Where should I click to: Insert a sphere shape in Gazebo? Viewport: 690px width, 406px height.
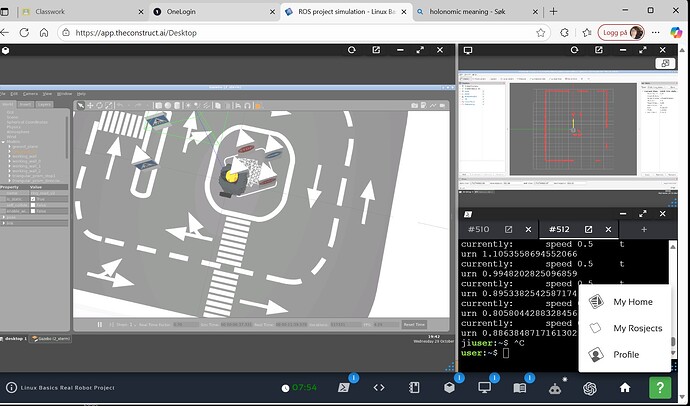[x=168, y=106]
